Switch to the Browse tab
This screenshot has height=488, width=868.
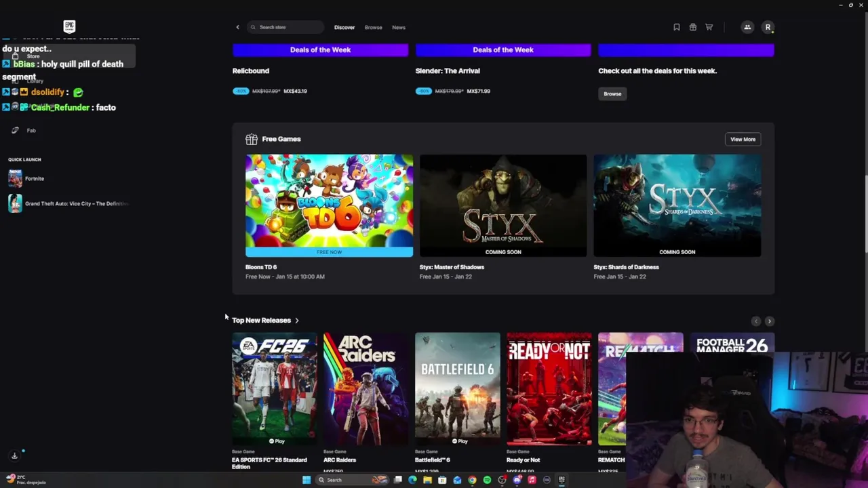coord(373,27)
